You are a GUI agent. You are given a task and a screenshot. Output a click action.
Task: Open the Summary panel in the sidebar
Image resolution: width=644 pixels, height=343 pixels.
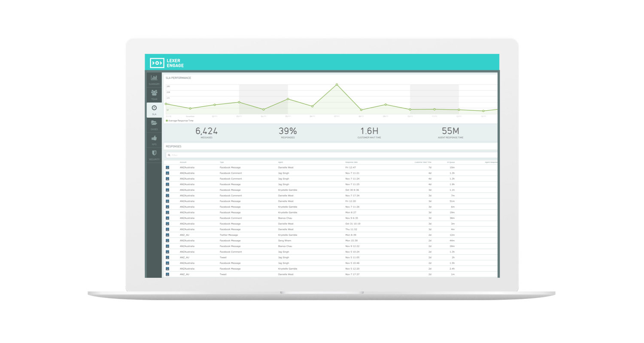click(154, 80)
